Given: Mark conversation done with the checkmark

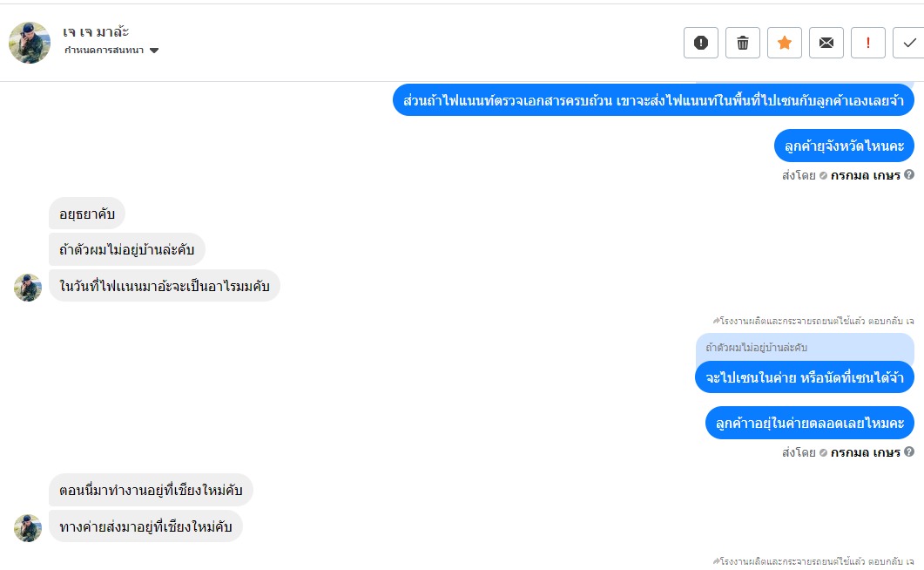Looking at the screenshot, I should tap(909, 43).
